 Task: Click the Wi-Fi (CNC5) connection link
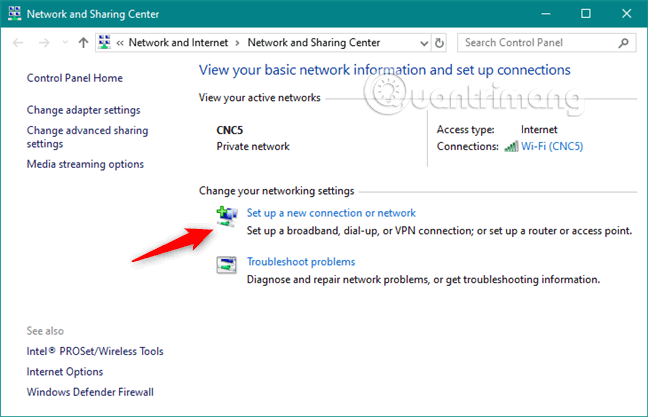pyautogui.click(x=552, y=146)
